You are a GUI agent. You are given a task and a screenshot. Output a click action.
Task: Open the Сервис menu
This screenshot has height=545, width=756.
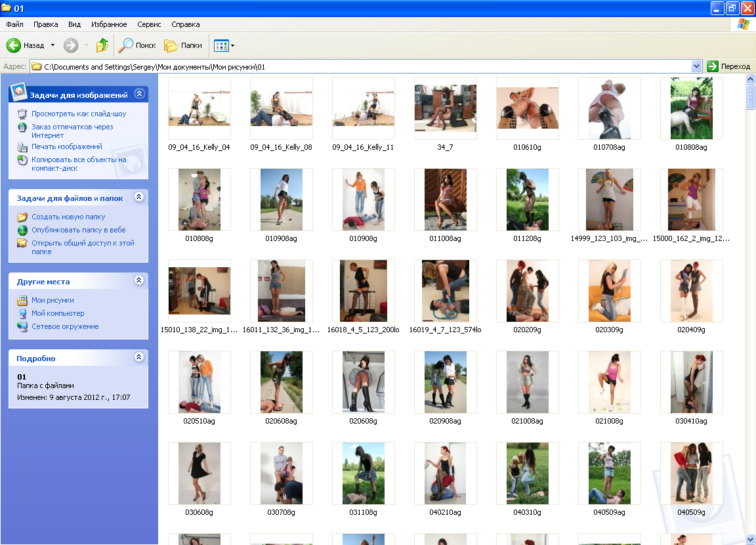pyautogui.click(x=149, y=24)
